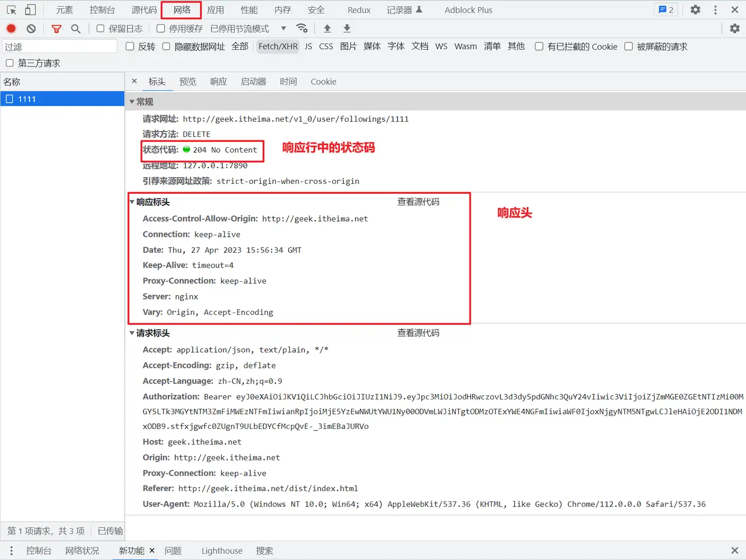The height and width of the screenshot is (560, 746).
Task: Filter requests by Fetch/XHR
Action: (278, 47)
